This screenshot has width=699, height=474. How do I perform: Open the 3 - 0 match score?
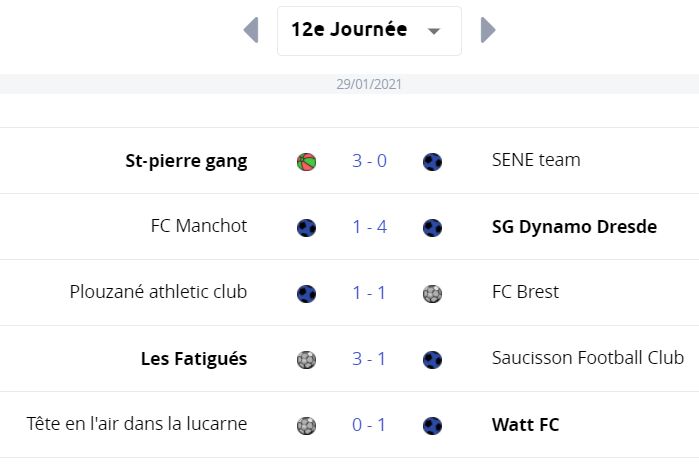click(x=369, y=161)
